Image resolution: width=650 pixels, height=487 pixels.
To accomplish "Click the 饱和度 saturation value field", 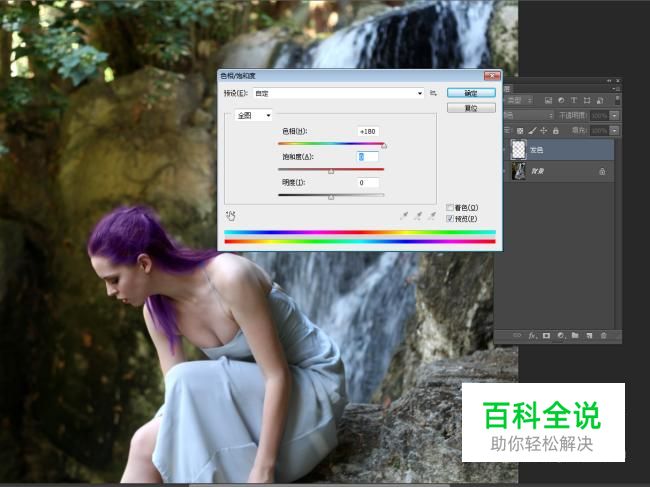I will 368,157.
